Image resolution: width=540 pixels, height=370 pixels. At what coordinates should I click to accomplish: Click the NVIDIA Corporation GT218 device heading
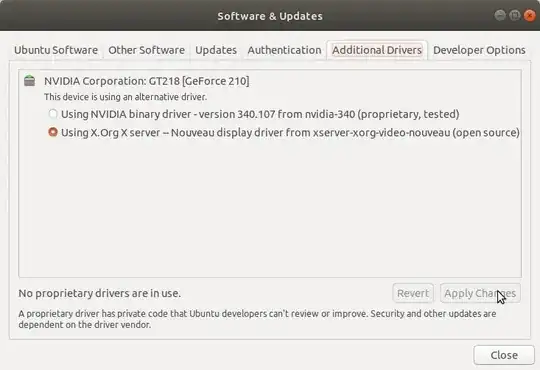146,81
